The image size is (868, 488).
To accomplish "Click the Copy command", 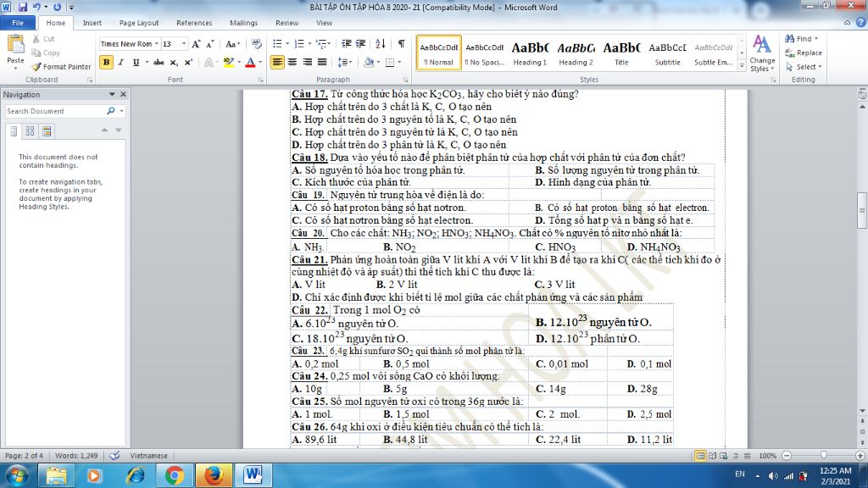I will (46, 53).
